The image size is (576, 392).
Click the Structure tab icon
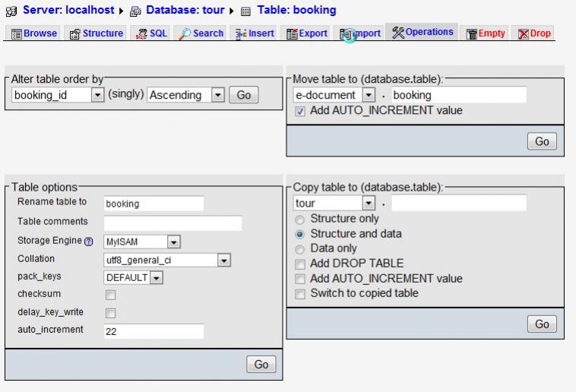point(74,34)
